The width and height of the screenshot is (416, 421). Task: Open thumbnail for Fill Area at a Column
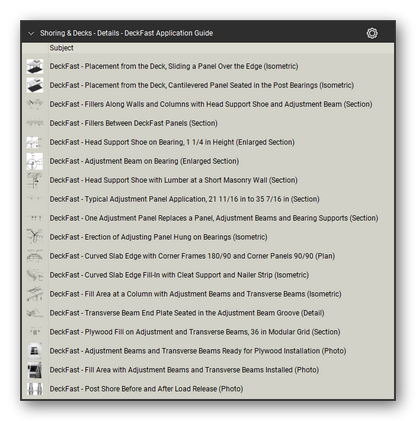pyautogui.click(x=35, y=294)
